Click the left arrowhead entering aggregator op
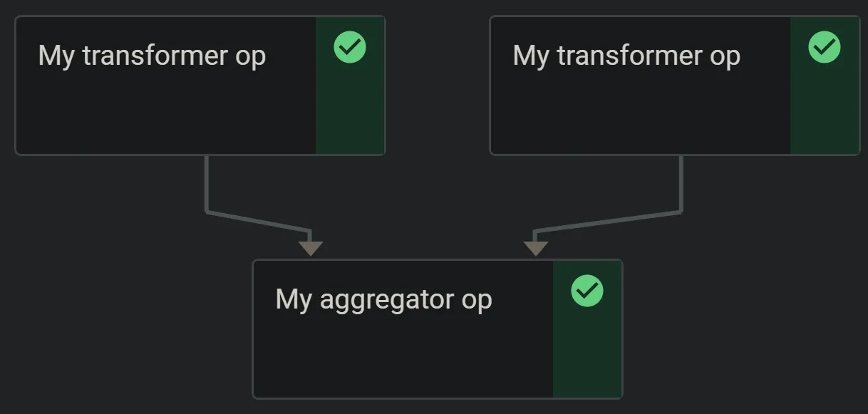Screen dimensions: 868x414 [311, 247]
